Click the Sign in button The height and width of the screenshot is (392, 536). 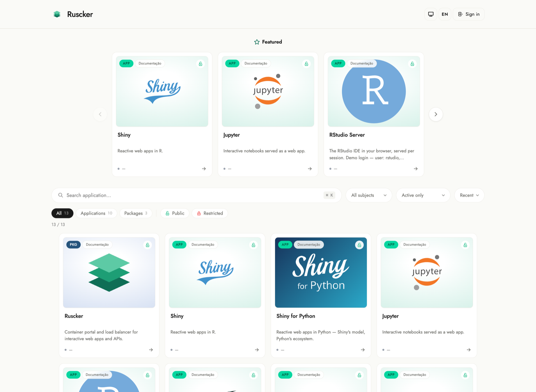pyautogui.click(x=468, y=14)
